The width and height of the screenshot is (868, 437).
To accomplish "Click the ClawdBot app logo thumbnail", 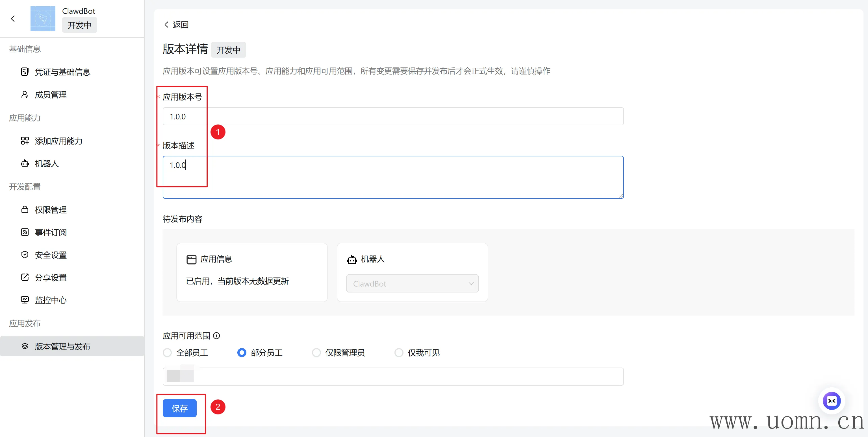I will [43, 19].
